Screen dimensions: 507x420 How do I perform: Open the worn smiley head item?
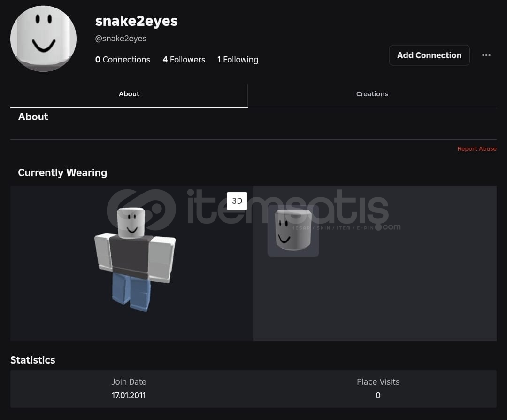pos(293,230)
